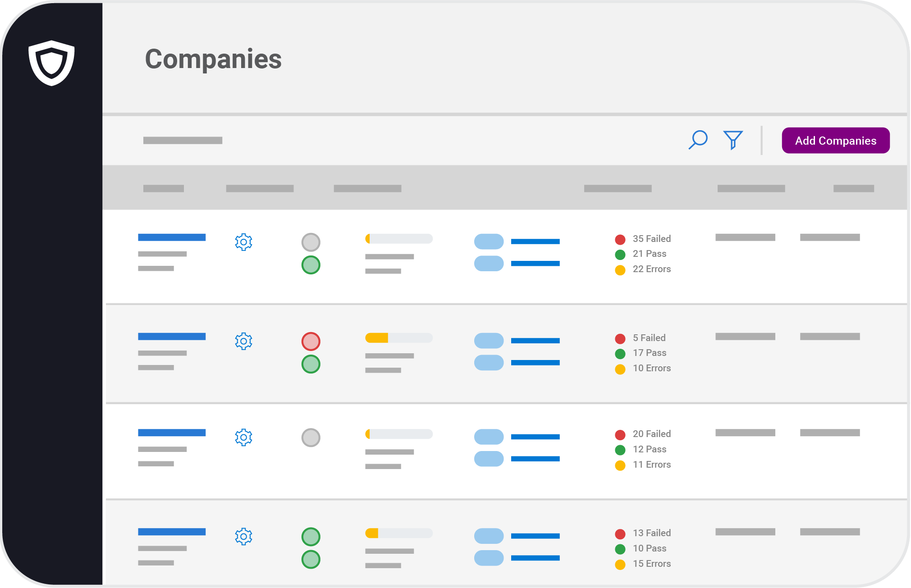This screenshot has height=588, width=911.
Task: Toggle the red status circle in second row
Action: [x=311, y=342]
